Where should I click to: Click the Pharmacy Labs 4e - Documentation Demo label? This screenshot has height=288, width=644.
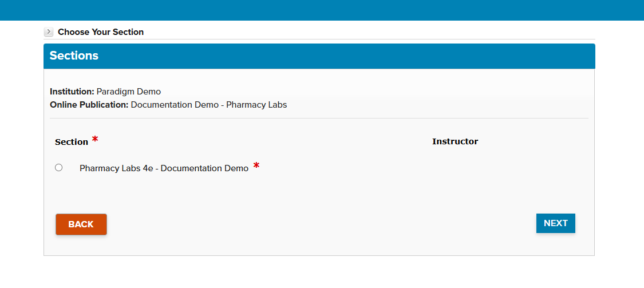click(x=164, y=168)
